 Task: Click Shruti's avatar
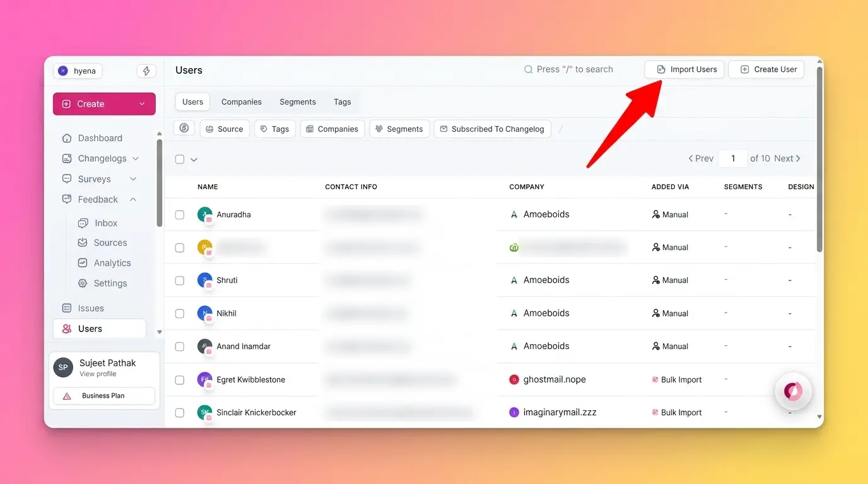click(x=204, y=280)
